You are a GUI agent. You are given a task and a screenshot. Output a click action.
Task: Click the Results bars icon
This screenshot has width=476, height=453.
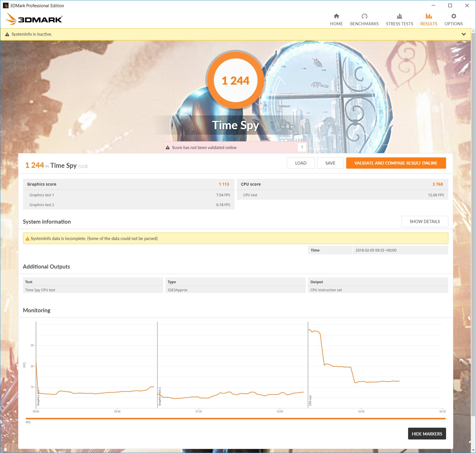tap(429, 16)
